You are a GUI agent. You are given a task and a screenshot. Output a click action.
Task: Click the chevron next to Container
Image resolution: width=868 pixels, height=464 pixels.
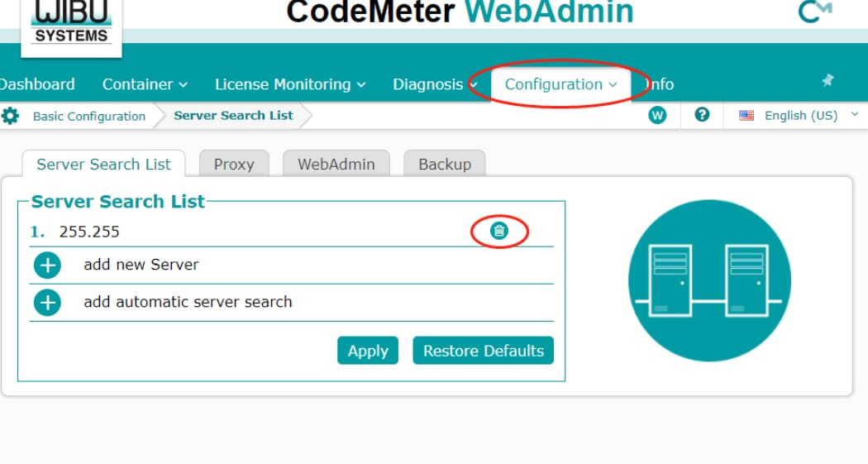[x=184, y=84]
